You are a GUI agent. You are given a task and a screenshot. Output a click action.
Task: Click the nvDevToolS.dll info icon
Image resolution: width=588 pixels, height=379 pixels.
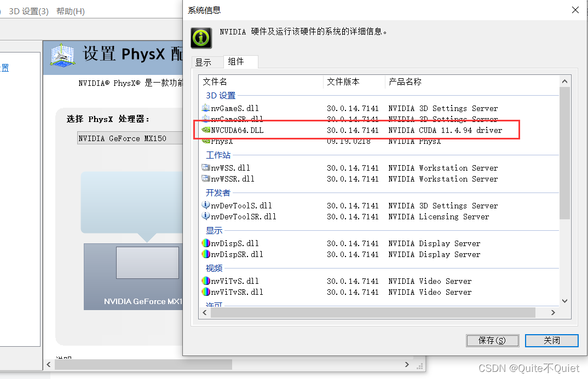point(205,205)
